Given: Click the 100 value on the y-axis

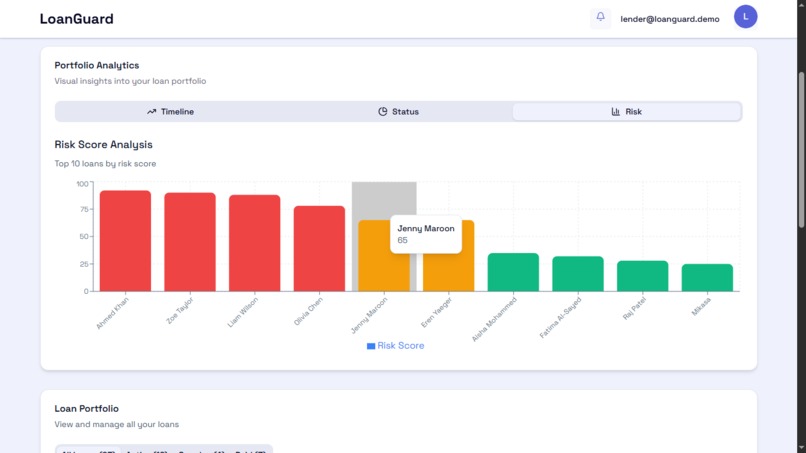Looking at the screenshot, I should click(82, 184).
